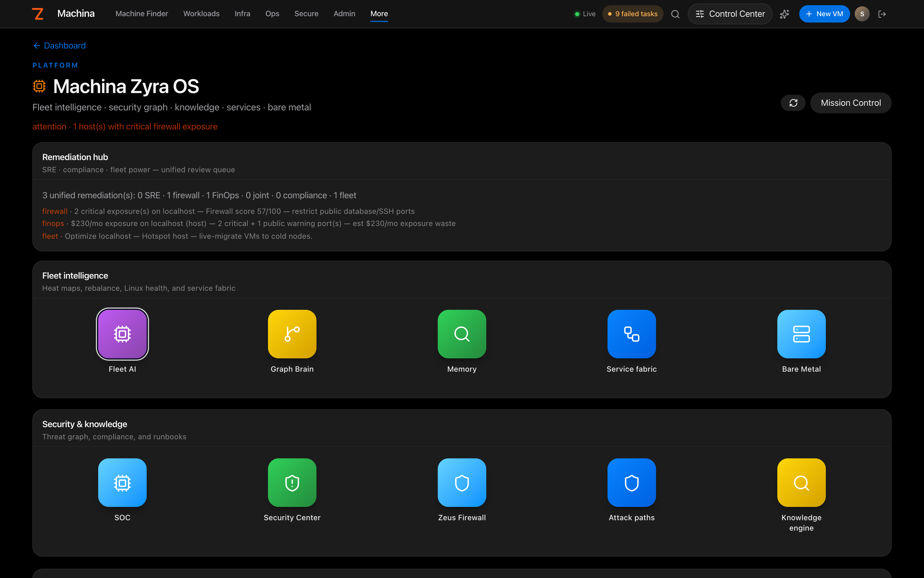Select the More menu item
This screenshot has width=924, height=578.
pos(379,14)
